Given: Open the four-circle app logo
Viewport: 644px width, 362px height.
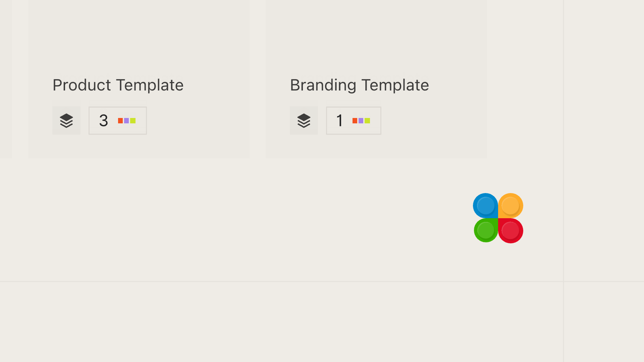Looking at the screenshot, I should [x=498, y=218].
